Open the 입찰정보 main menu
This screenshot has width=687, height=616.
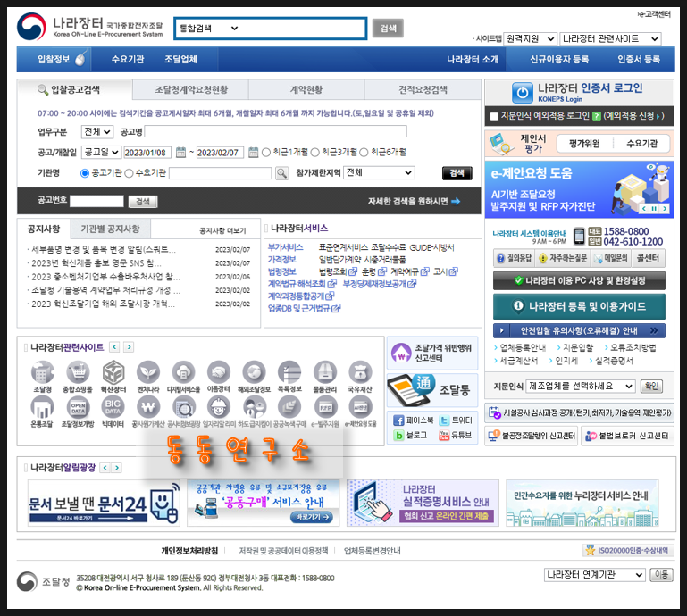point(54,60)
